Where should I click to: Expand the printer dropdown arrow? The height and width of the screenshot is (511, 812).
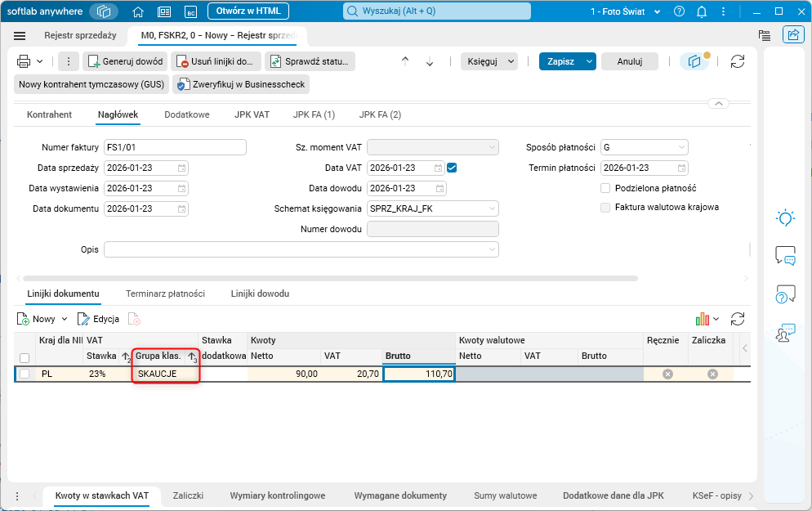click(40, 61)
